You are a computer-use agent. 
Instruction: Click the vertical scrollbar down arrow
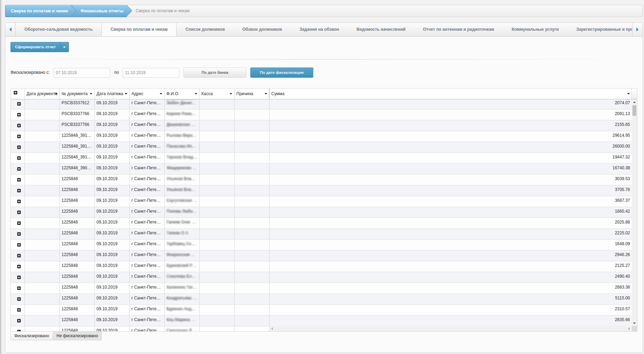pyautogui.click(x=634, y=324)
